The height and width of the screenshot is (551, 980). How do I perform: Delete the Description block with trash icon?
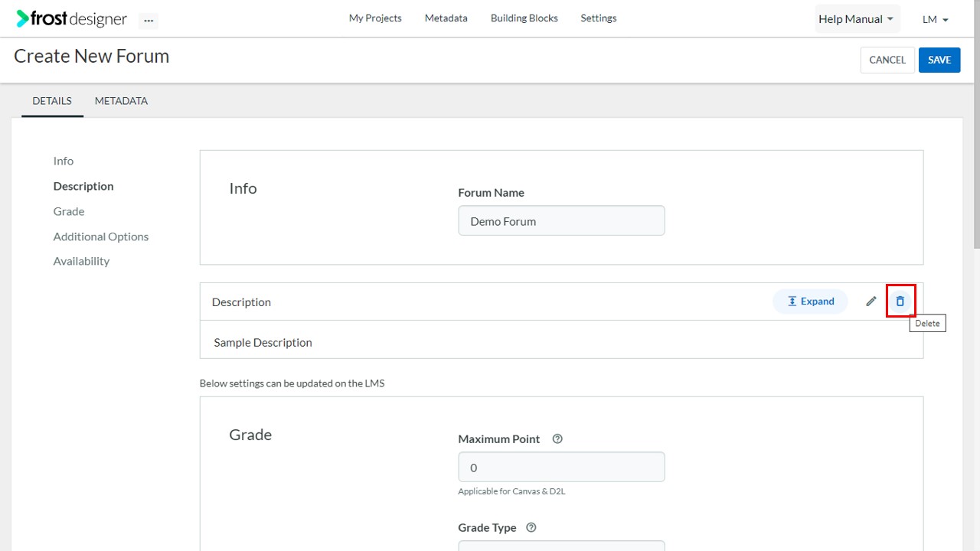[900, 301]
